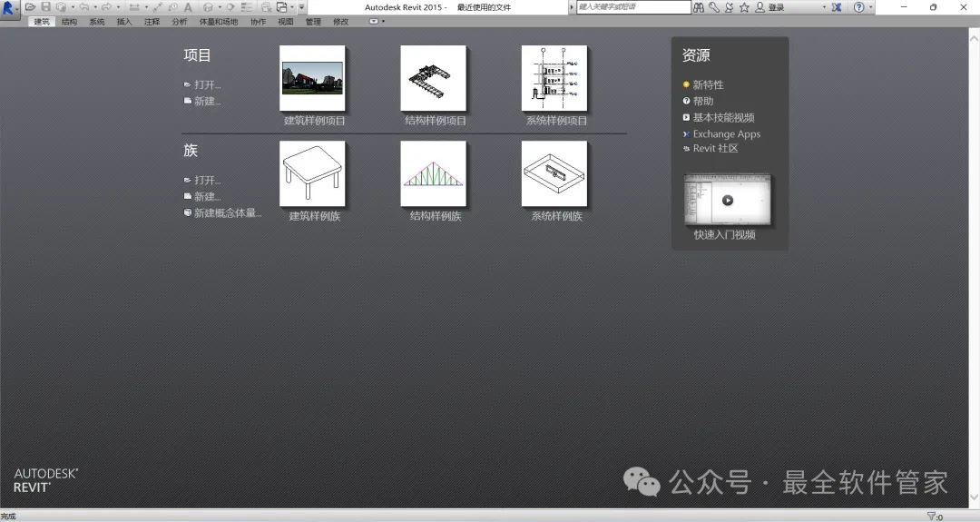Play the 快速入门视频 video thumbnail

point(728,200)
